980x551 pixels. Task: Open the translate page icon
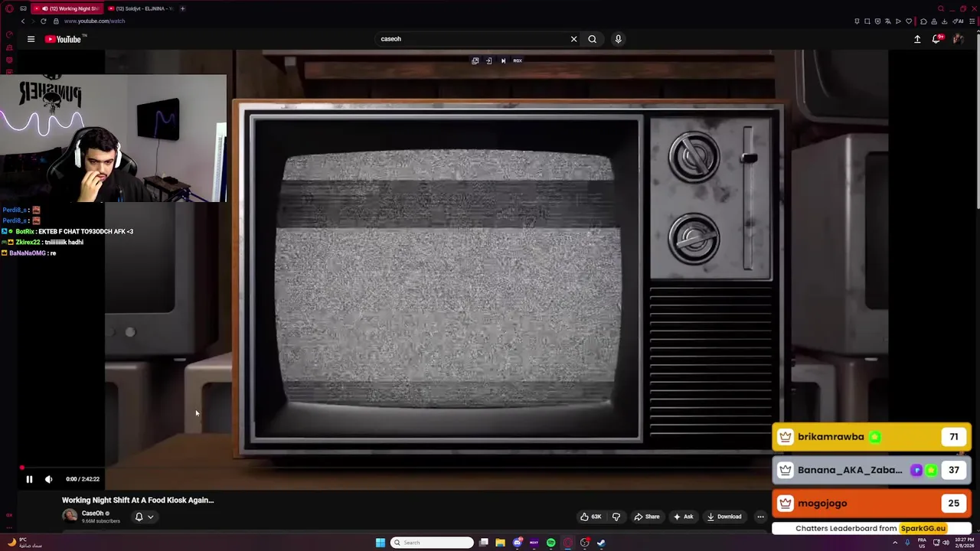click(x=888, y=21)
